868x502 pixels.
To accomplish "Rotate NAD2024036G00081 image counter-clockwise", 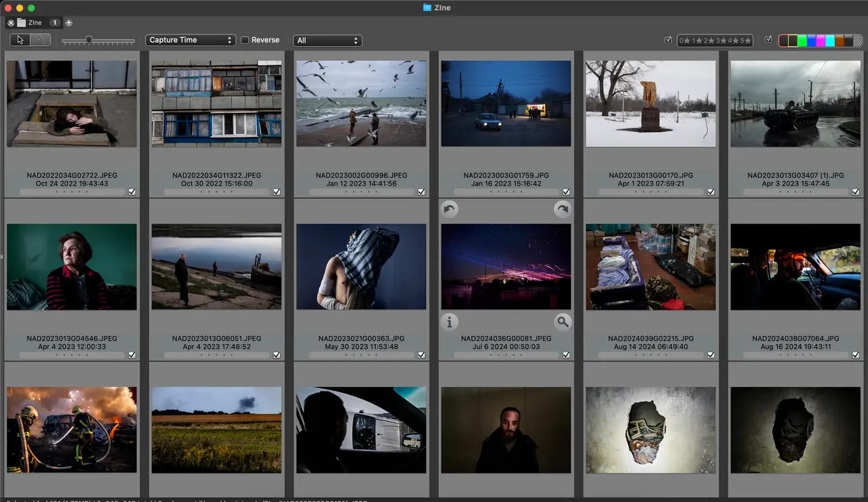I will pyautogui.click(x=449, y=209).
